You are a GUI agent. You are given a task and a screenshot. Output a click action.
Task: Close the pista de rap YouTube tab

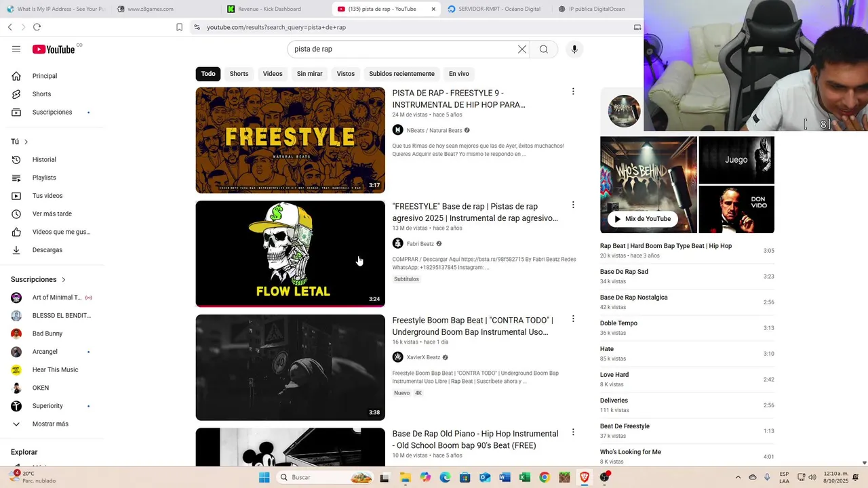[x=433, y=9]
